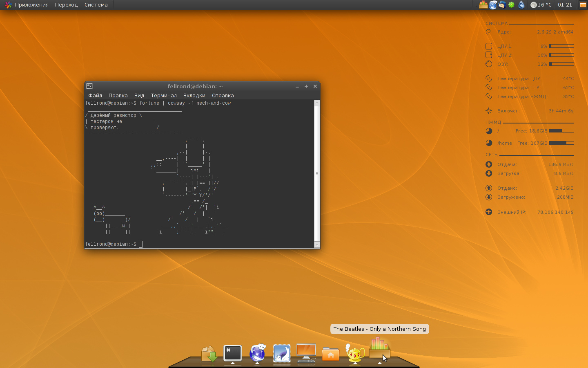Viewport: 588px width, 368px height.
Task: Click the orange show desktop button
Action: point(583,5)
